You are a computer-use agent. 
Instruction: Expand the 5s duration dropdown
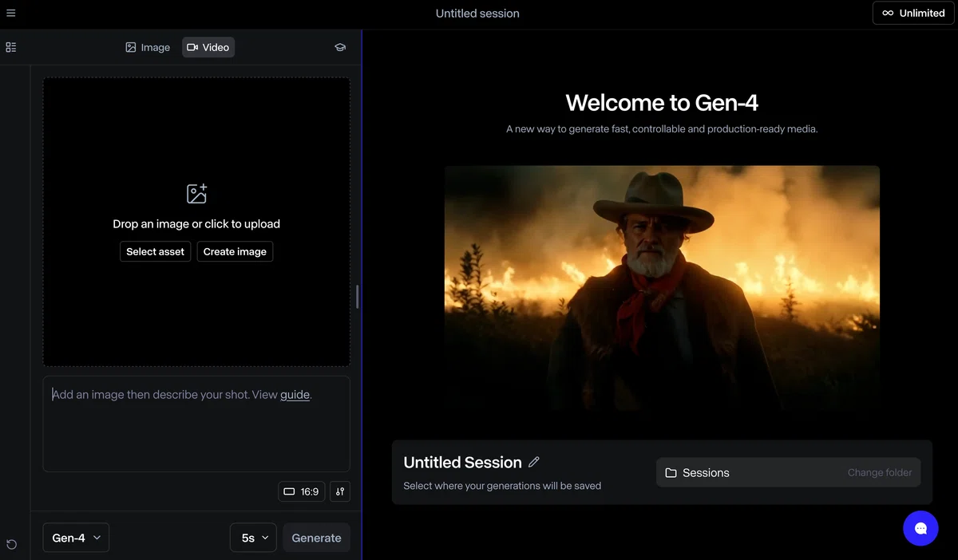point(254,538)
